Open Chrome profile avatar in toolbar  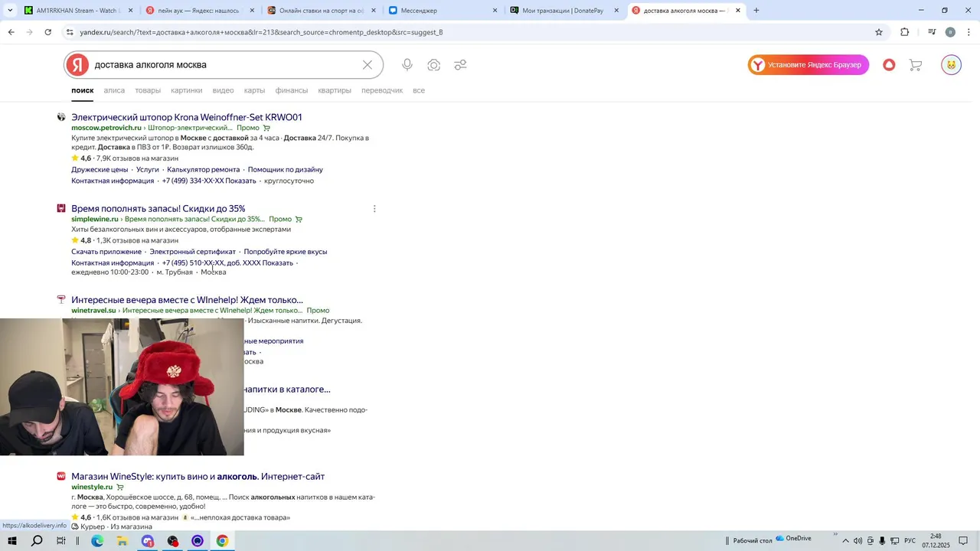(x=950, y=32)
